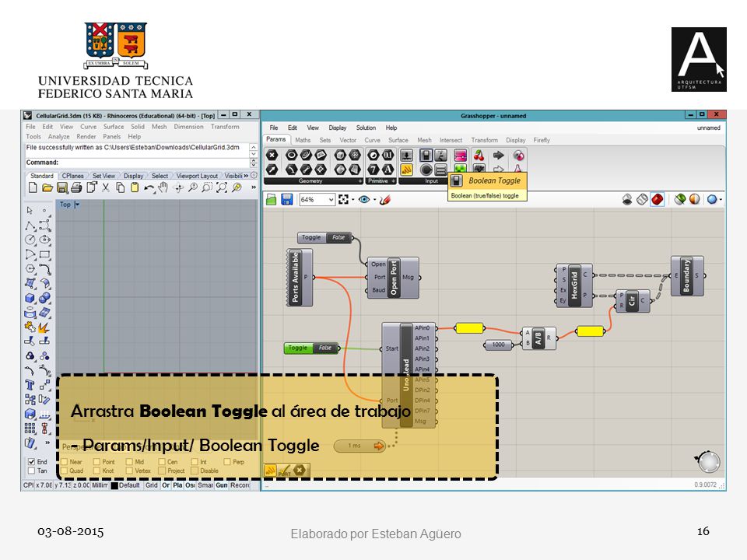Save the model using Rhino's floppy disk icon
This screenshot has width=747, height=560.
pos(62,187)
